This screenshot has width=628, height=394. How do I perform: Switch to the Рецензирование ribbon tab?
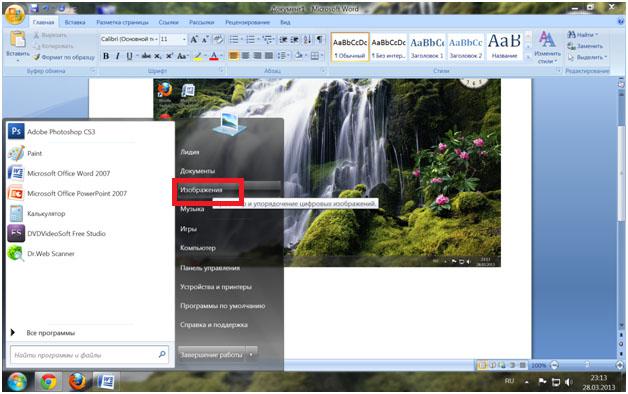click(248, 22)
